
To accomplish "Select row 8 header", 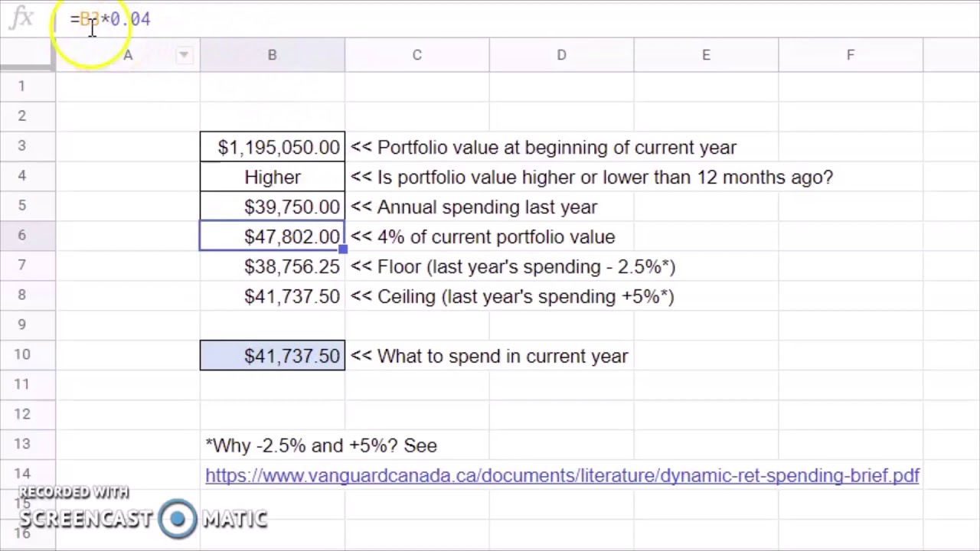I will pyautogui.click(x=28, y=295).
